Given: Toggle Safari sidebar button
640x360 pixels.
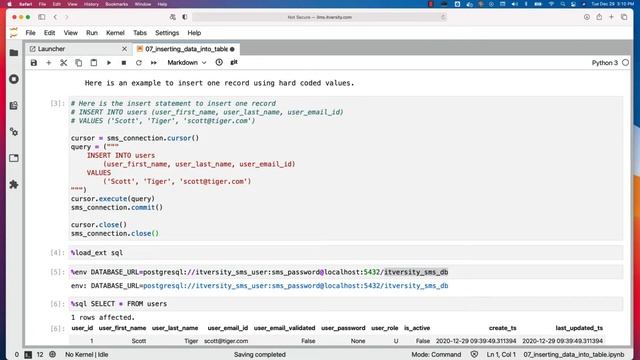Looking at the screenshot, I should (x=42, y=17).
